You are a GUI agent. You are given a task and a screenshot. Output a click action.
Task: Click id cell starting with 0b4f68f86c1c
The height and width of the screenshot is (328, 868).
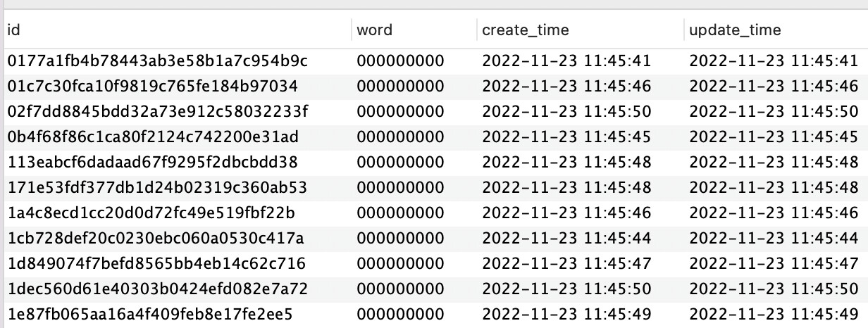[153, 137]
